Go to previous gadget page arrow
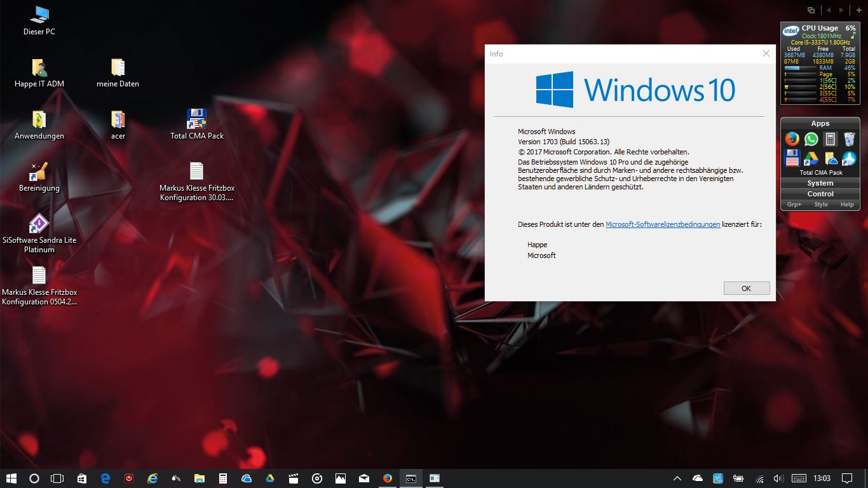Image resolution: width=868 pixels, height=488 pixels. (829, 10)
